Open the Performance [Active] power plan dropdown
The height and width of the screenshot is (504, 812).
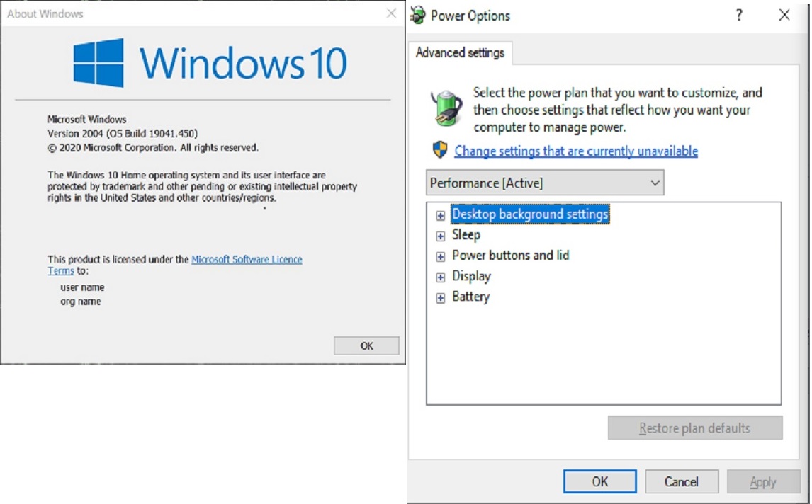[545, 183]
